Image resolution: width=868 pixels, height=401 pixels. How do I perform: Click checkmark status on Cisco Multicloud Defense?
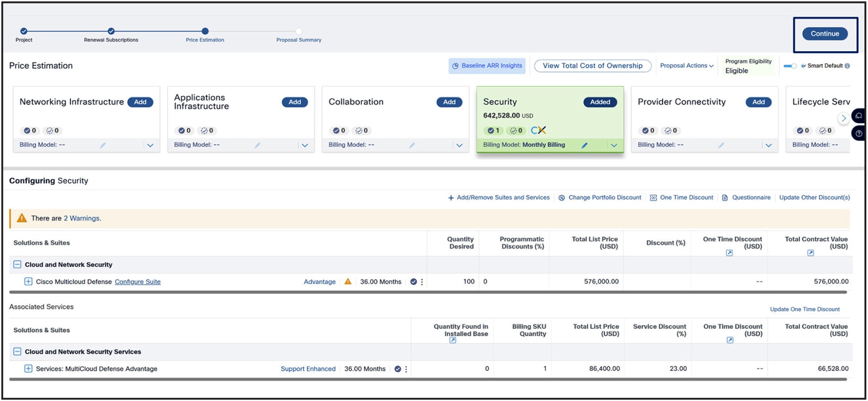[x=414, y=282]
